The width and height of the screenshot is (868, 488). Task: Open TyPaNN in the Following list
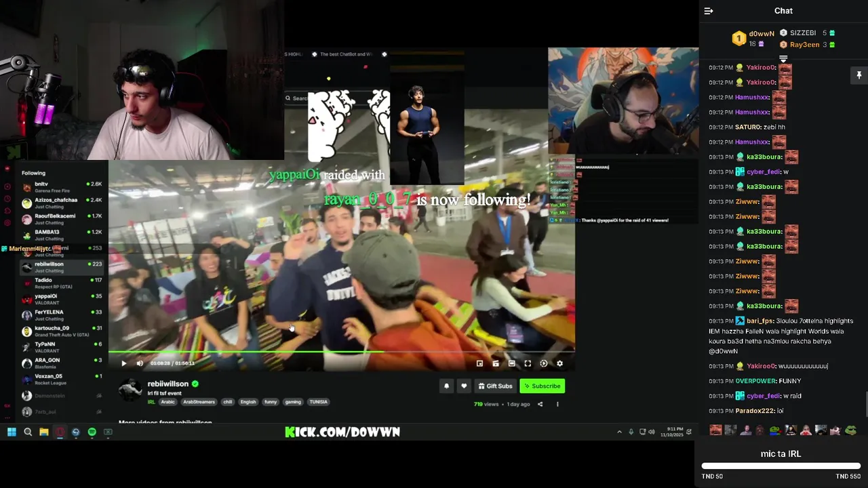61,347
